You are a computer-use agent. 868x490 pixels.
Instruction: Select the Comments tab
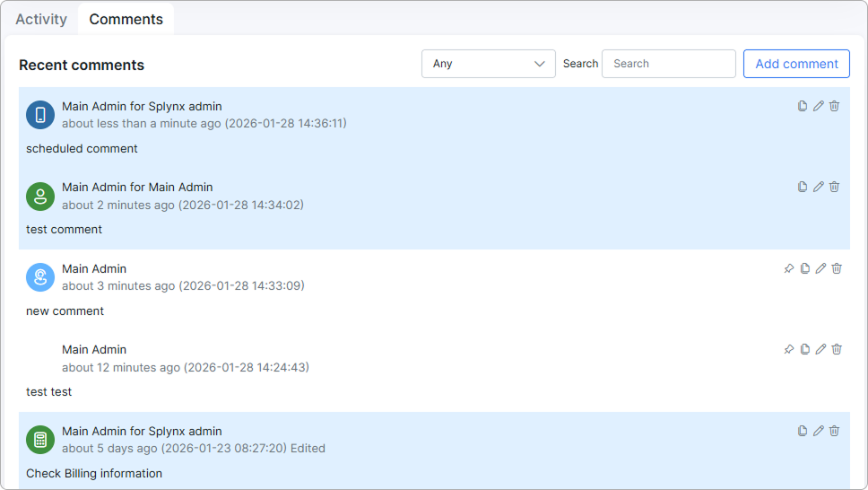click(x=126, y=20)
